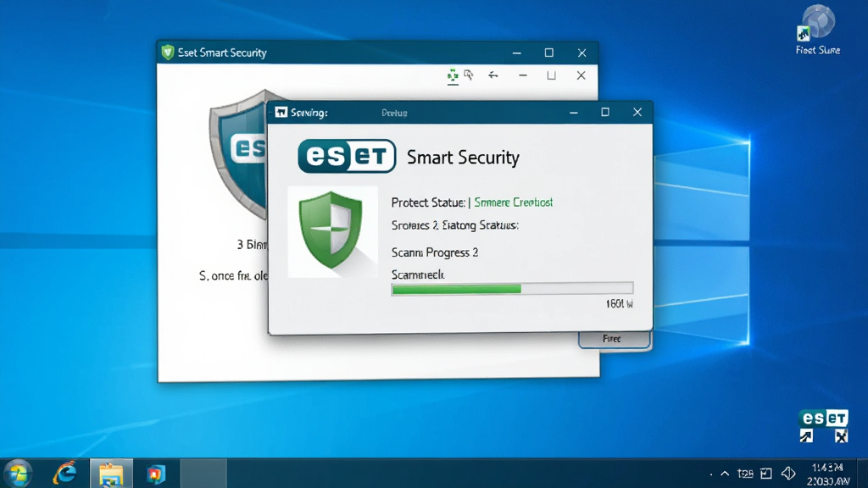Minimize the front scanning dialog
Screen dimensions: 868x488
click(574, 113)
